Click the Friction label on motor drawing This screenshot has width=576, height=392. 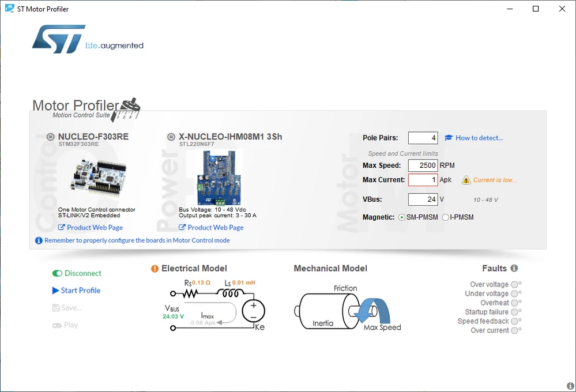[345, 288]
